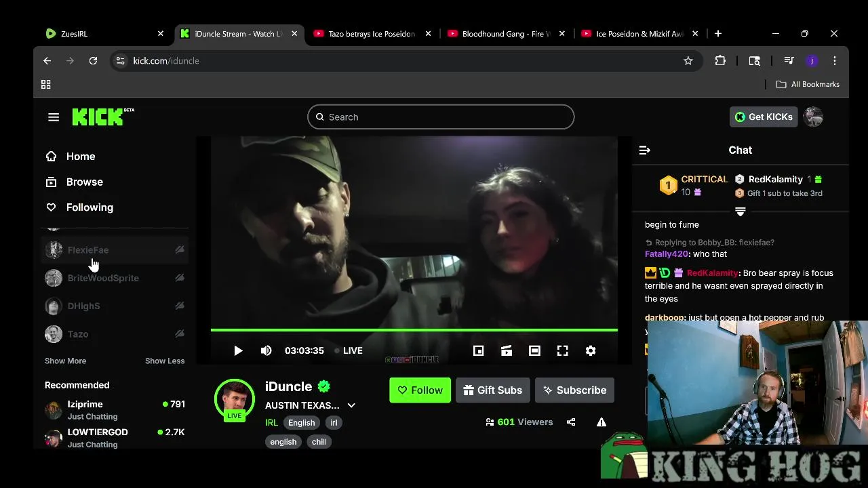The image size is (868, 488).
Task: Toggle picture-in-picture mode in player
Action: point(478,350)
